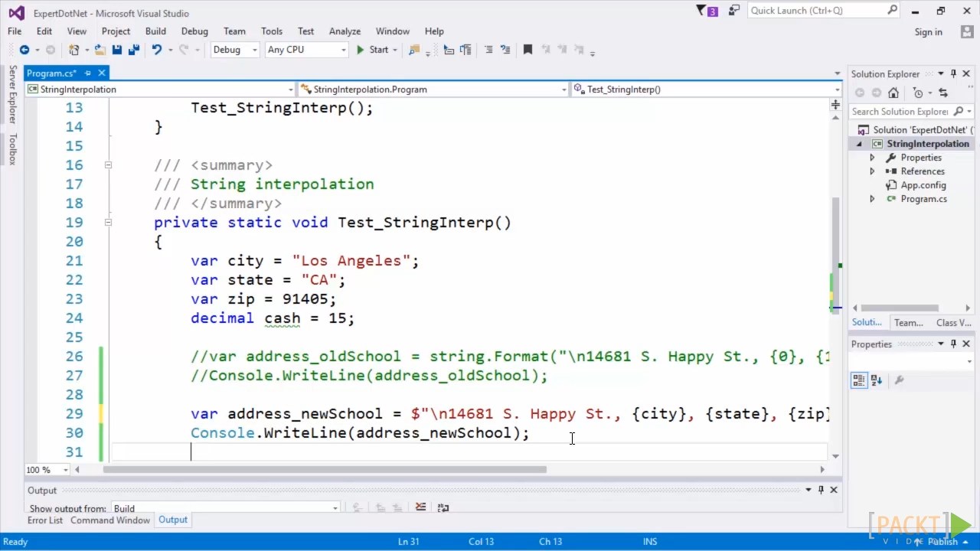Click the Navigate Backward arrow in the toolbar

pyautogui.click(x=24, y=50)
